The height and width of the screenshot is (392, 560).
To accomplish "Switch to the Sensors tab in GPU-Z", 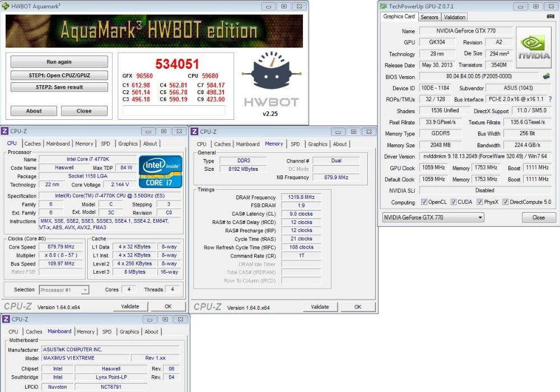I will pos(429,17).
